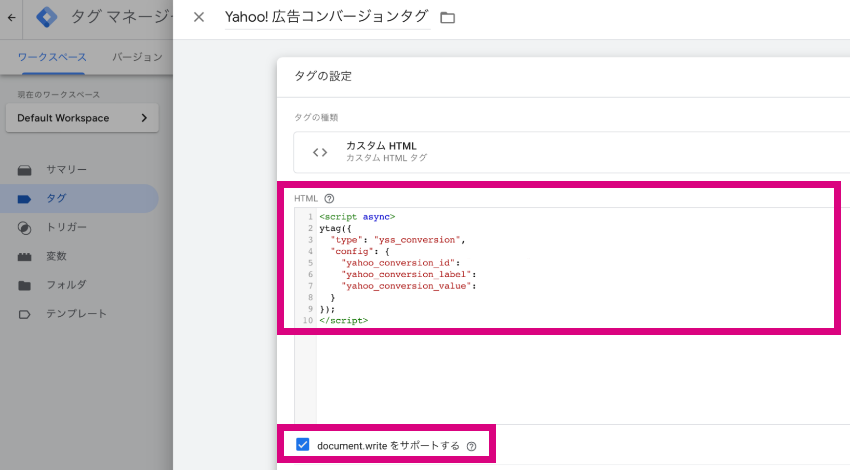Click chevron on Default Workspace
Screen dimensions: 850x470
pyautogui.click(x=144, y=118)
